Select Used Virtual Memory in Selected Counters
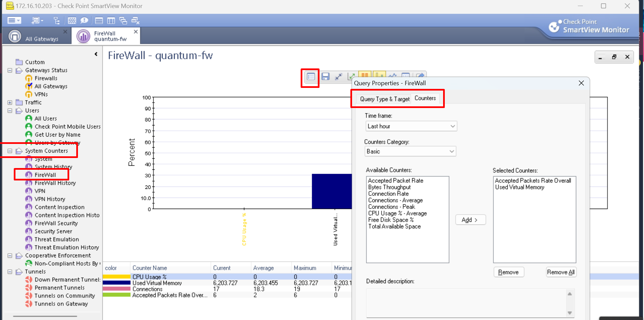644x320 pixels. [x=519, y=187]
